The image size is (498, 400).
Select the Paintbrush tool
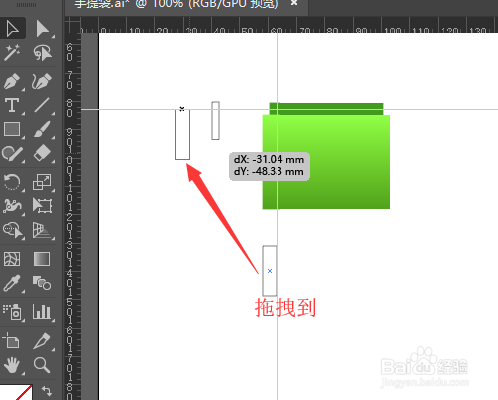coord(42,129)
